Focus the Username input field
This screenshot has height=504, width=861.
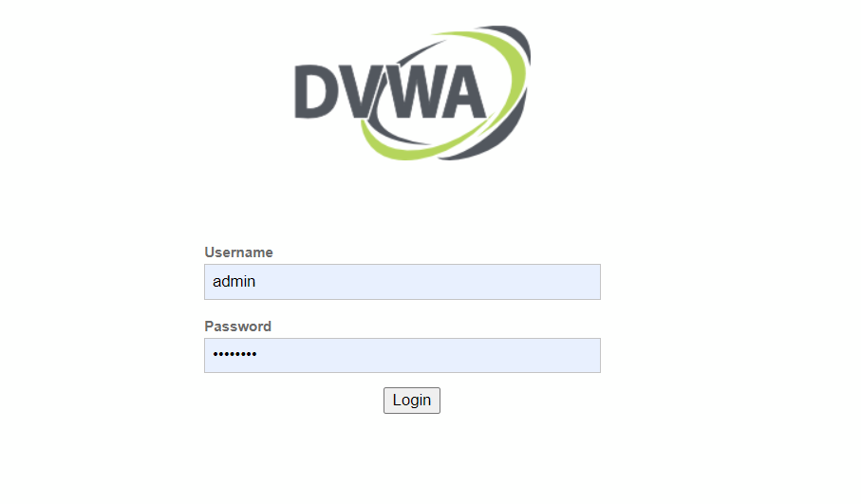402,282
